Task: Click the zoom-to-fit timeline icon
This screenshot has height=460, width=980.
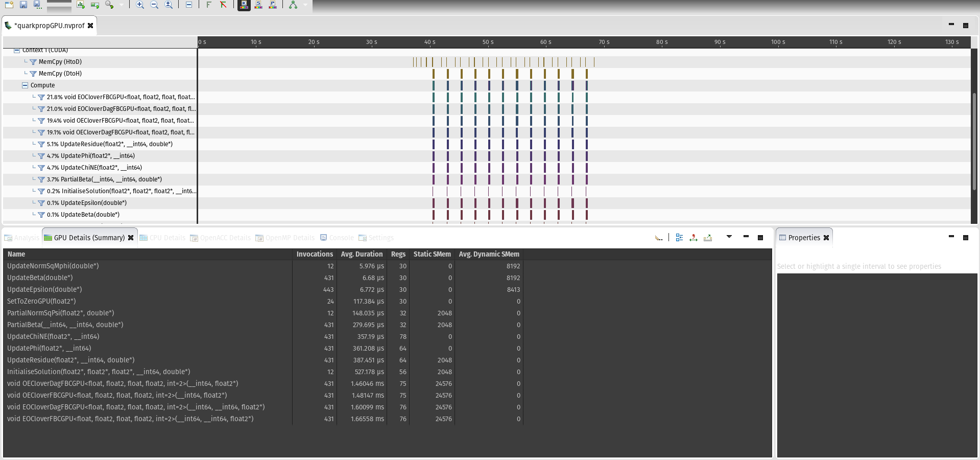Action: tap(169, 5)
